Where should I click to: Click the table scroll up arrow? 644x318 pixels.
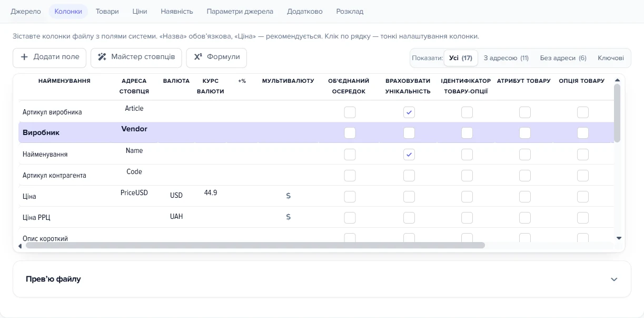[x=618, y=80]
